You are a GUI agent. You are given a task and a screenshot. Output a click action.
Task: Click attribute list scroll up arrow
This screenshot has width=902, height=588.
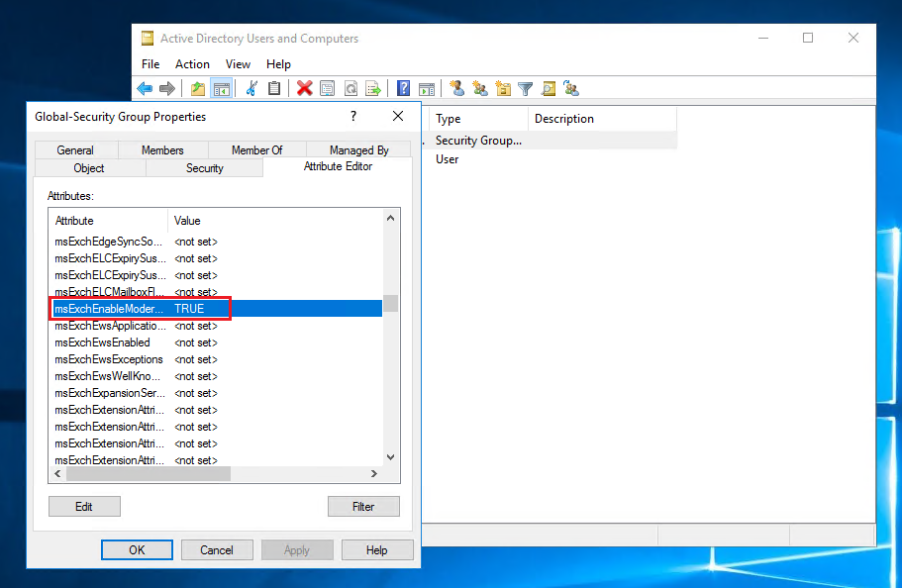(x=390, y=218)
